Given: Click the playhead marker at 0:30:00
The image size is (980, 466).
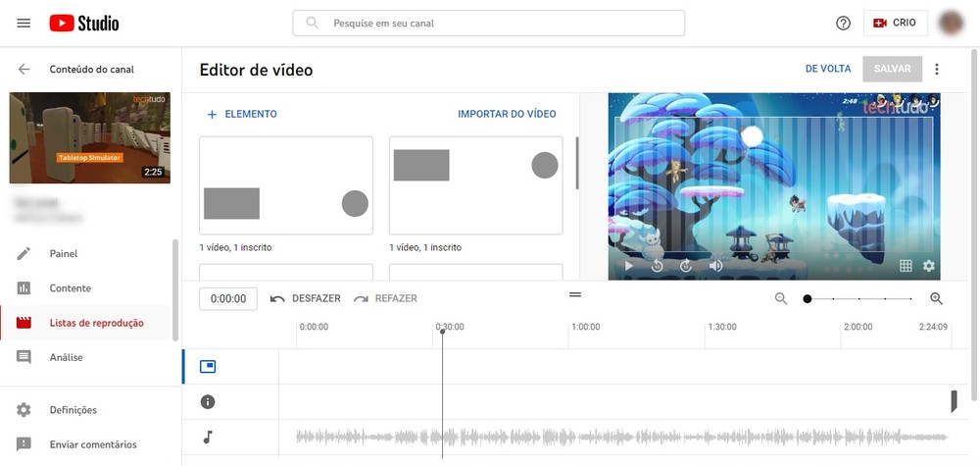Looking at the screenshot, I should pos(443,331).
